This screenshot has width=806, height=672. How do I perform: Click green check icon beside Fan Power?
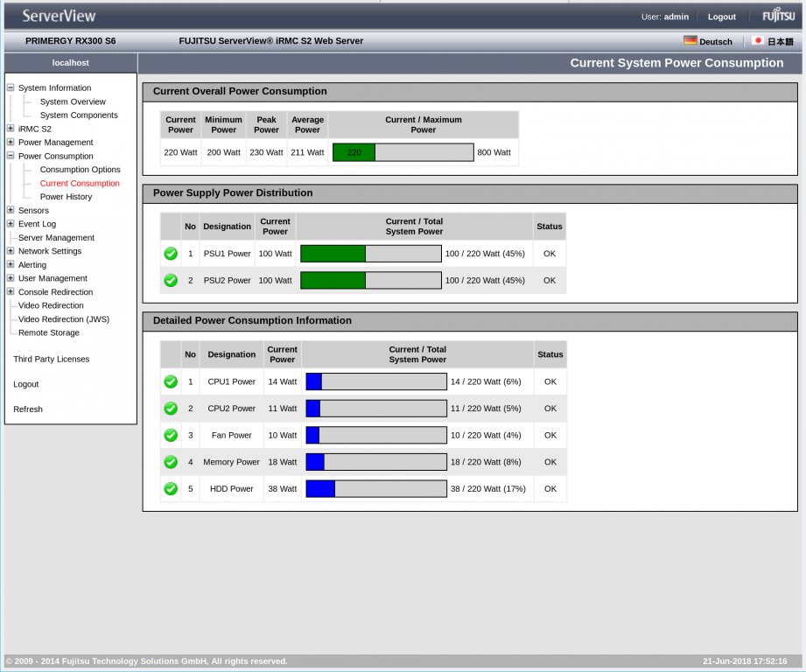[x=171, y=435]
